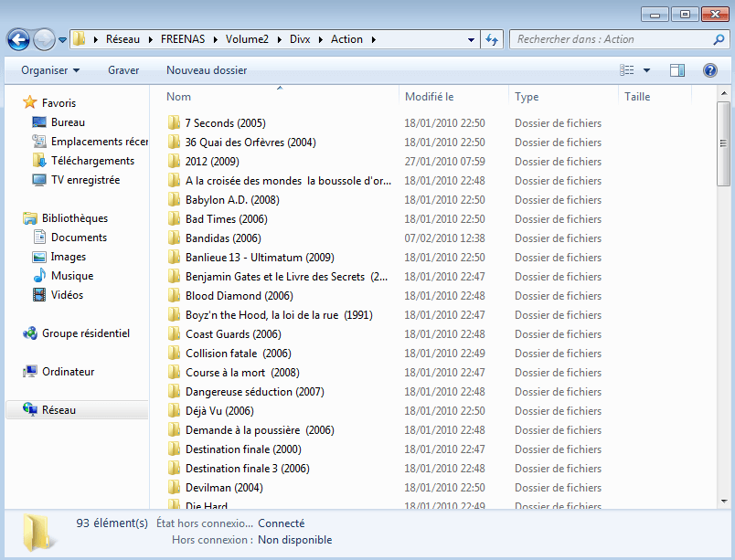Click the Favoris star icon

pyautogui.click(x=30, y=102)
